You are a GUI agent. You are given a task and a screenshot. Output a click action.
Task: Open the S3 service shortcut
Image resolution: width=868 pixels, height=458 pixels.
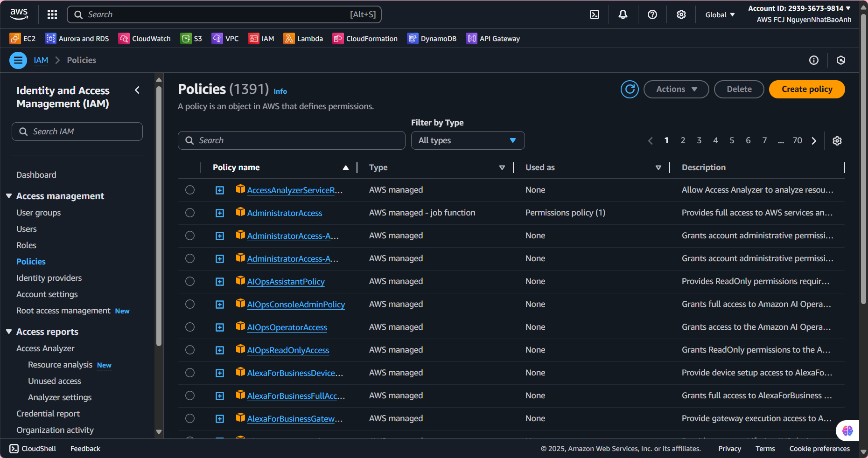(191, 39)
